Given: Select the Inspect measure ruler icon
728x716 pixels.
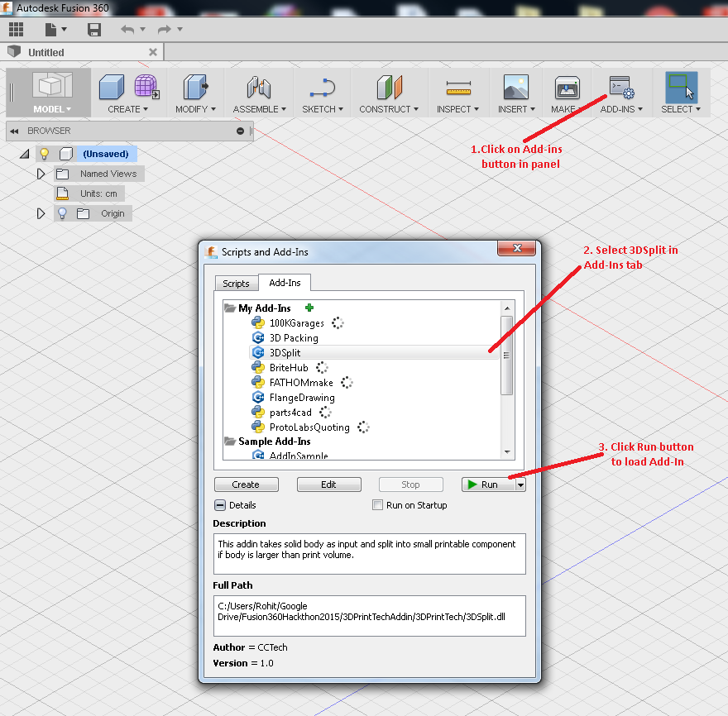Looking at the screenshot, I should point(458,88).
